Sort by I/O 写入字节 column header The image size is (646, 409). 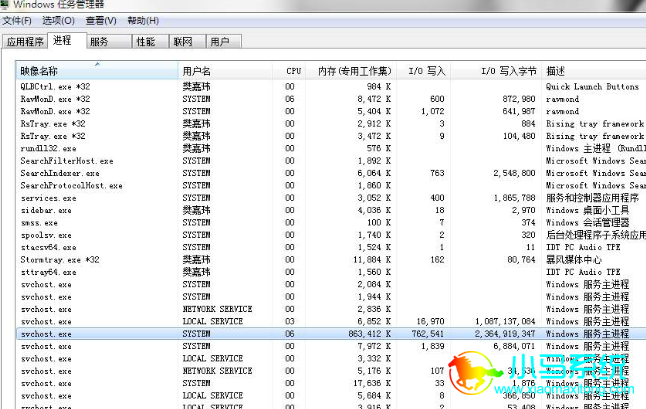[x=496, y=71]
